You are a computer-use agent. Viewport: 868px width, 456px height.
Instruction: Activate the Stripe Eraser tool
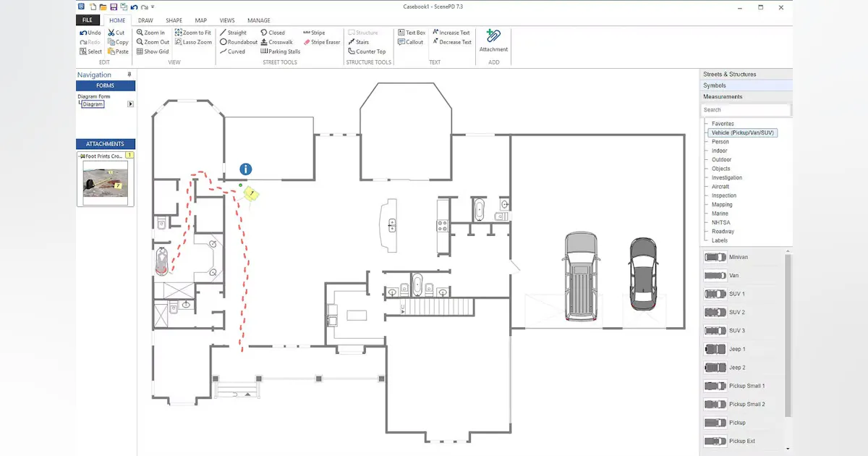(321, 42)
